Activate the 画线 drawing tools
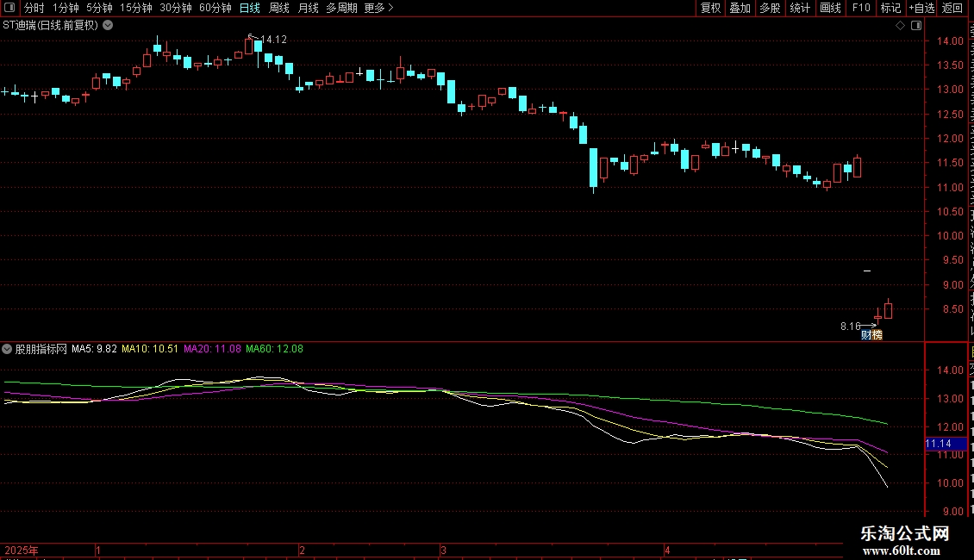The width and height of the screenshot is (974, 560). (x=830, y=8)
